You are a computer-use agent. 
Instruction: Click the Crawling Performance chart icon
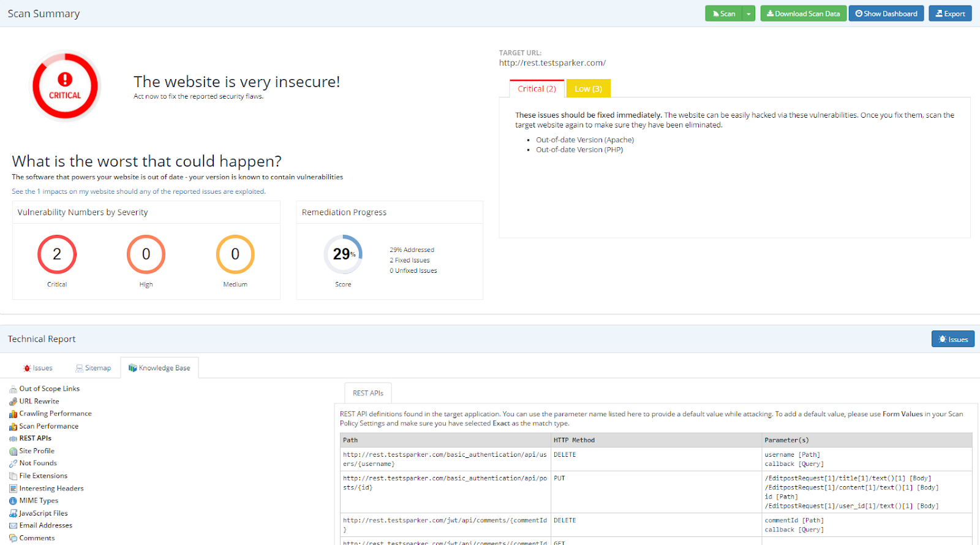(13, 414)
